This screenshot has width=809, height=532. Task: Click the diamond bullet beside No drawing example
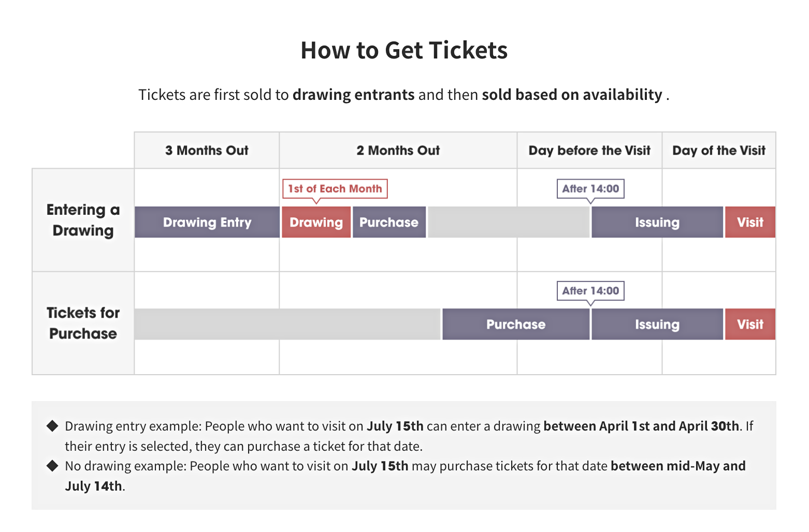tap(52, 466)
